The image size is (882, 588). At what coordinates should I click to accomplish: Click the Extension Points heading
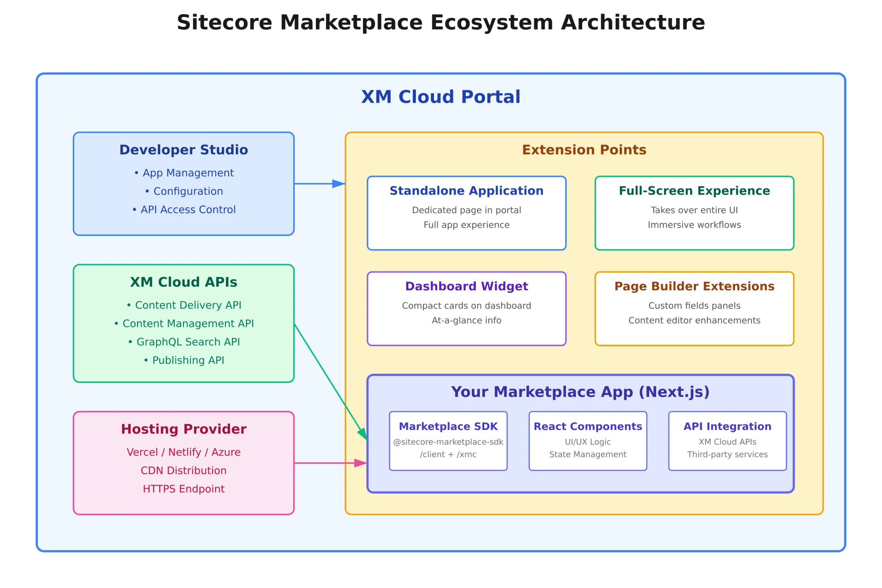tap(584, 150)
